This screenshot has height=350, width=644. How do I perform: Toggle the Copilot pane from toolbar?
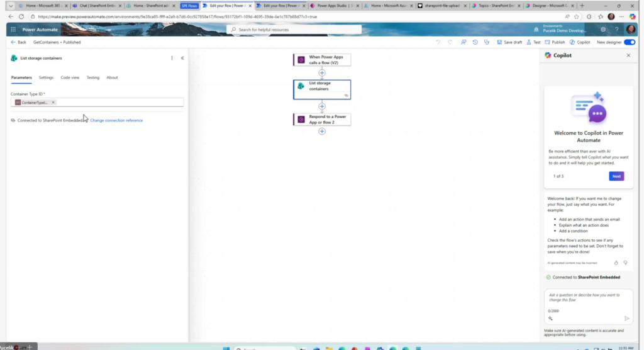(580, 42)
